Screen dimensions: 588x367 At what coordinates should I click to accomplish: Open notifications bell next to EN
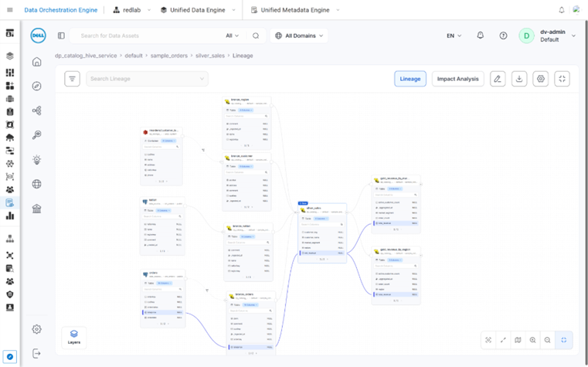point(481,36)
